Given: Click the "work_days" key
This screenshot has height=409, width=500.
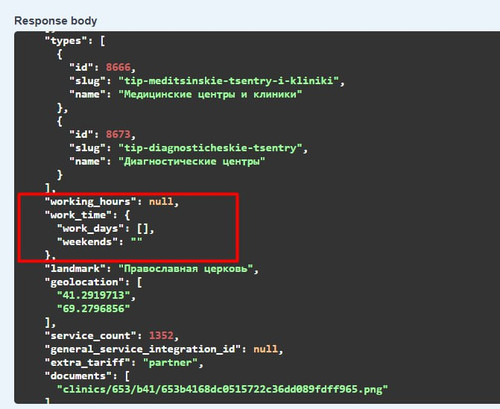Looking at the screenshot, I should 91,229.
